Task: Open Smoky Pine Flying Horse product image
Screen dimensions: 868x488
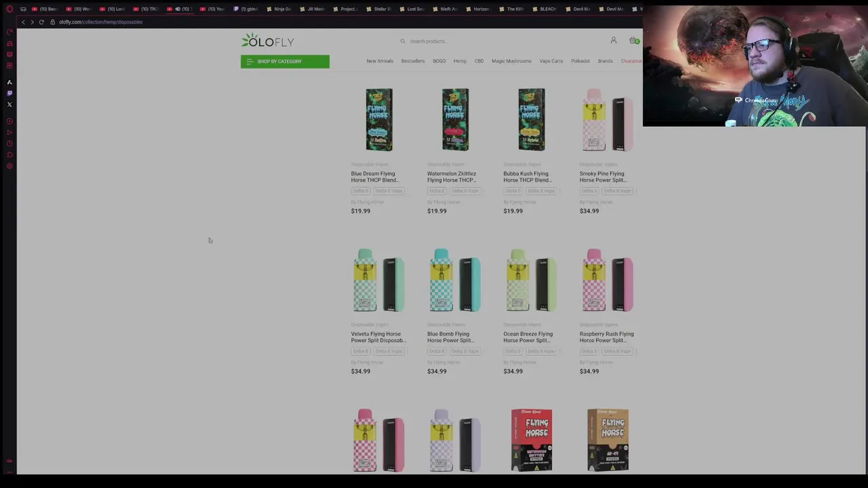Action: point(608,120)
